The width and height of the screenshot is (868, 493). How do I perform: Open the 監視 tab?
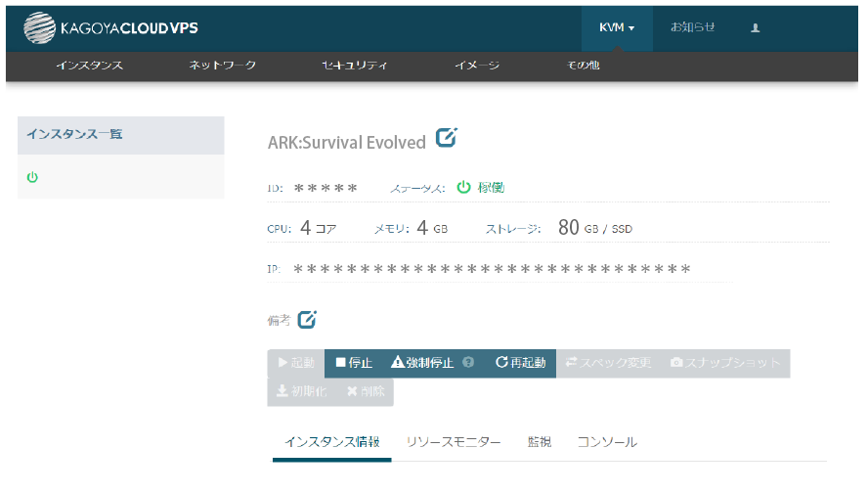(x=539, y=442)
